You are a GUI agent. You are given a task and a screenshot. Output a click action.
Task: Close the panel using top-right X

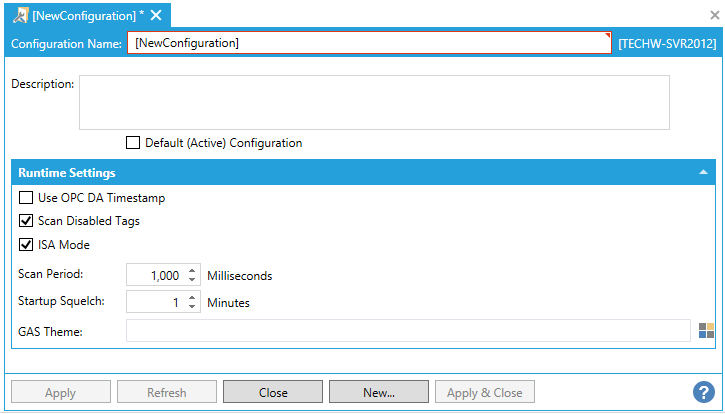tap(715, 15)
